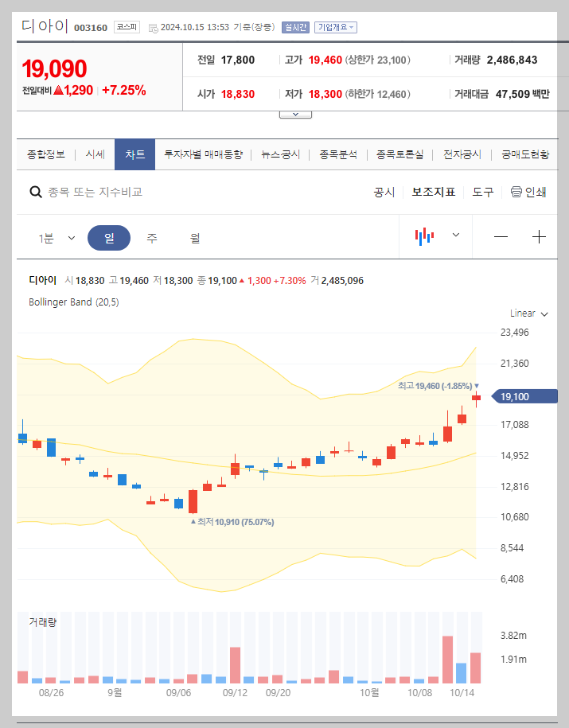Zoom in on the chart with plus icon
Viewport: 569px width, 728px height.
coord(540,236)
